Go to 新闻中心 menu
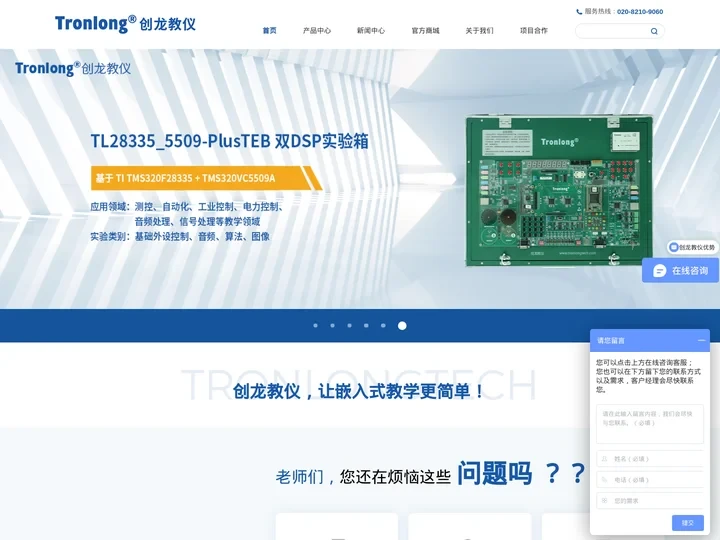The height and width of the screenshot is (540, 720). pyautogui.click(x=371, y=31)
